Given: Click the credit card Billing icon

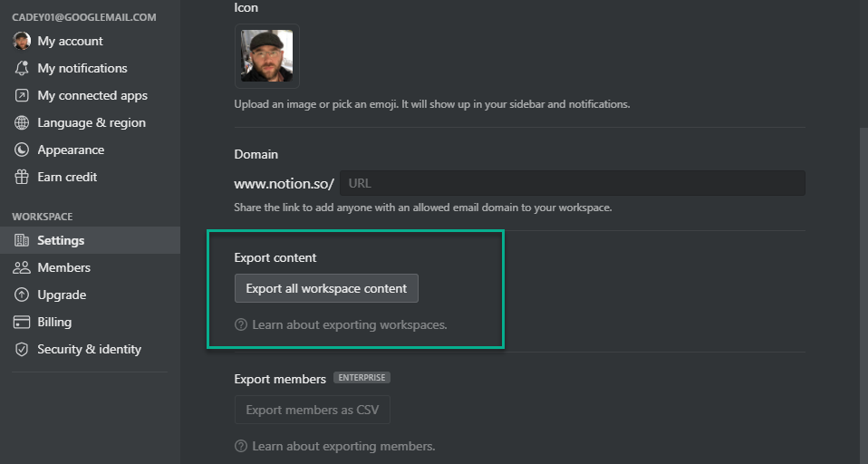Looking at the screenshot, I should tap(22, 322).
